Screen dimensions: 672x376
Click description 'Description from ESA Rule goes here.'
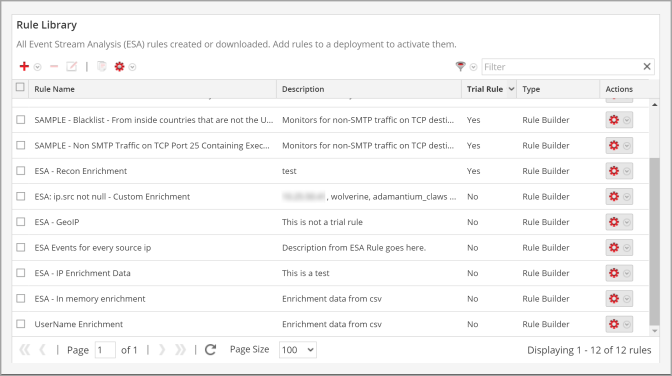(x=354, y=247)
